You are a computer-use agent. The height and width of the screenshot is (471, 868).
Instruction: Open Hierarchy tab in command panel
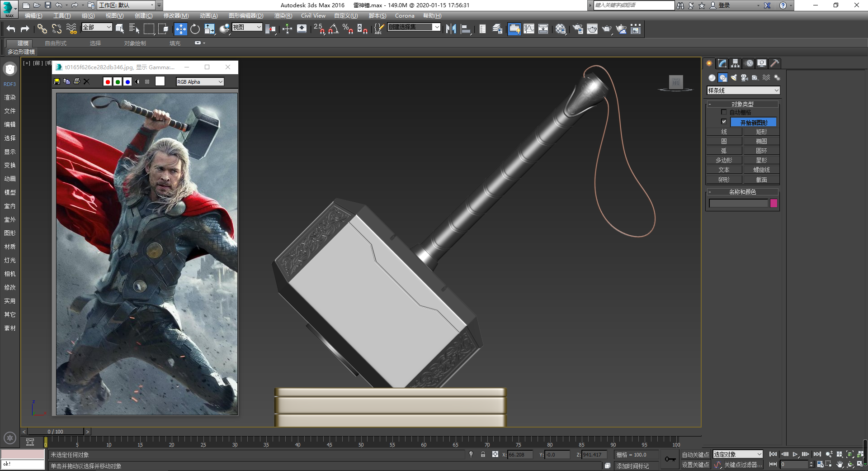[x=736, y=63]
